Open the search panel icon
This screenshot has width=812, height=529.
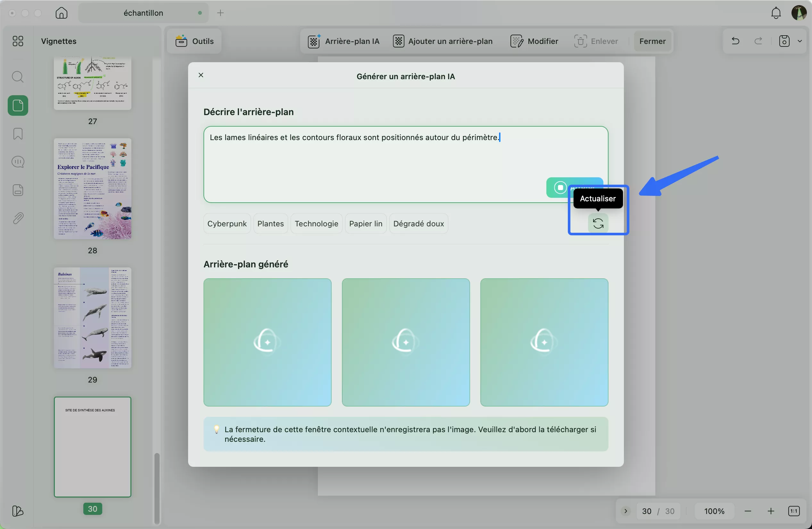point(18,77)
